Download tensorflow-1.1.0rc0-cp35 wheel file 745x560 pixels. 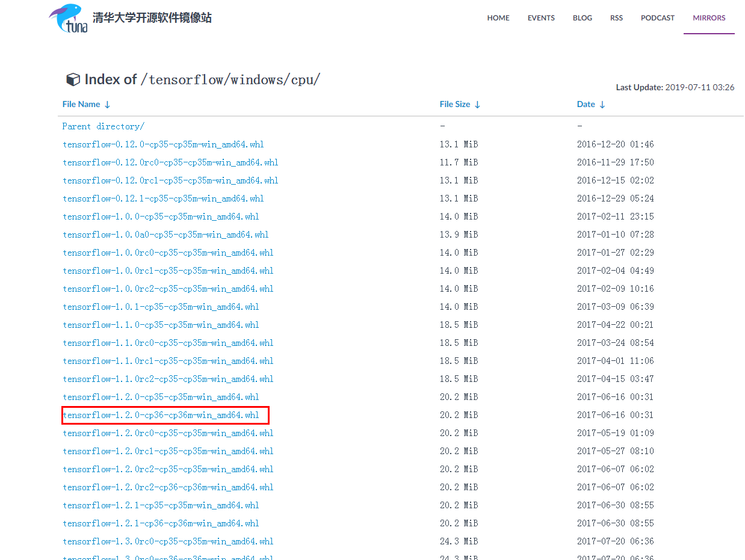point(168,342)
